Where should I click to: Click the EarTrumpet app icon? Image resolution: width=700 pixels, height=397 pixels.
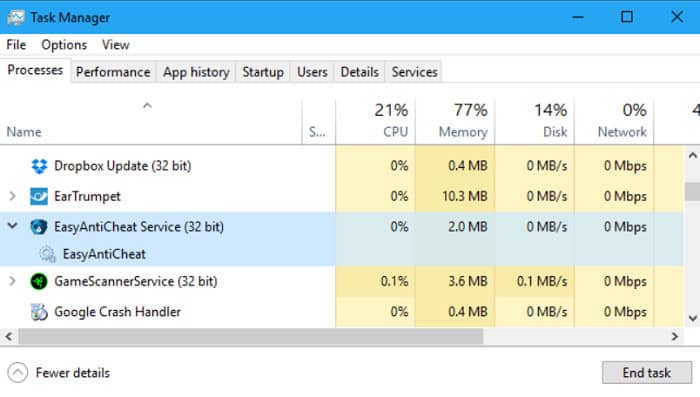tap(39, 196)
